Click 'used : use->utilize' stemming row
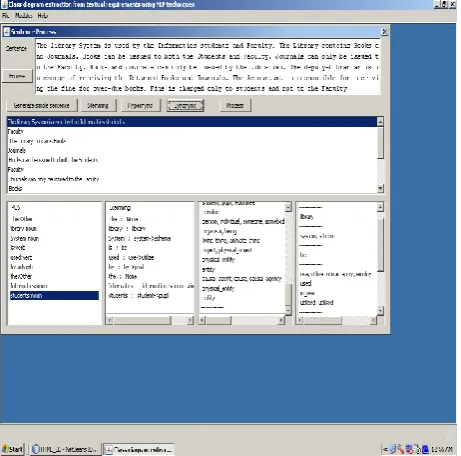This screenshot has height=456, width=461. click(x=131, y=257)
